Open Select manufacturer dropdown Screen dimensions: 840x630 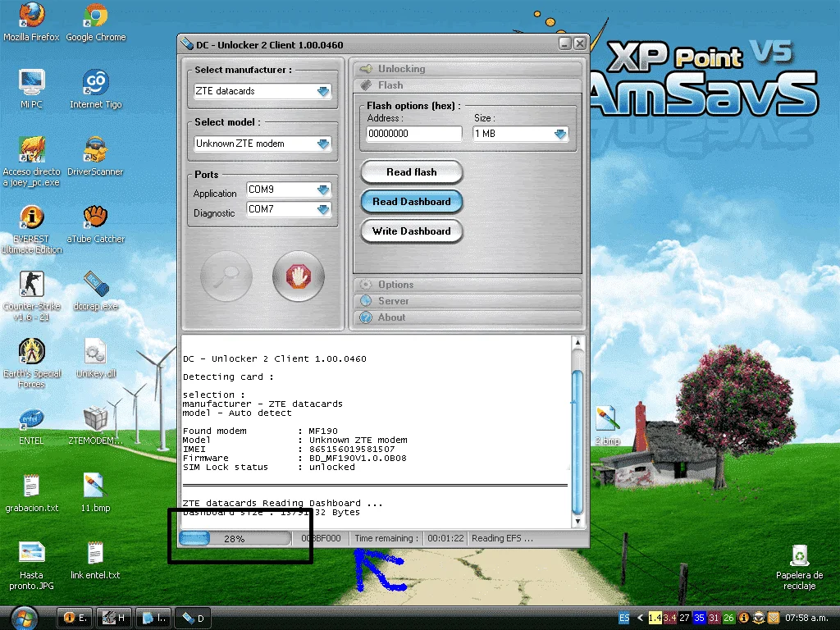[262, 91]
